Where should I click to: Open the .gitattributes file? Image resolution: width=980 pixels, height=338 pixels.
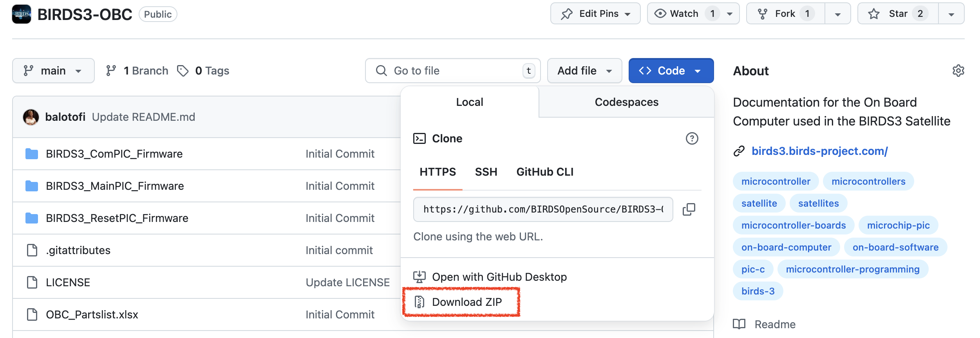(x=78, y=250)
